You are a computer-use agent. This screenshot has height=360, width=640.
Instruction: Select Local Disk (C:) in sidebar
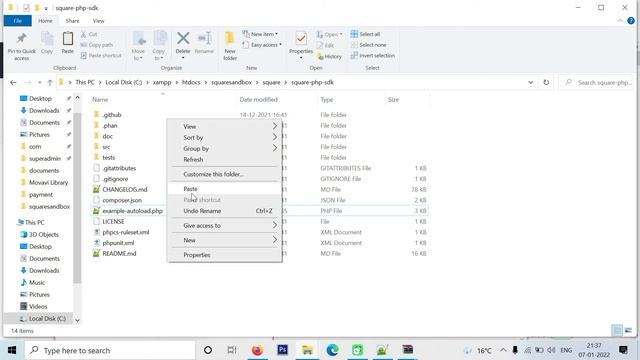(47, 318)
